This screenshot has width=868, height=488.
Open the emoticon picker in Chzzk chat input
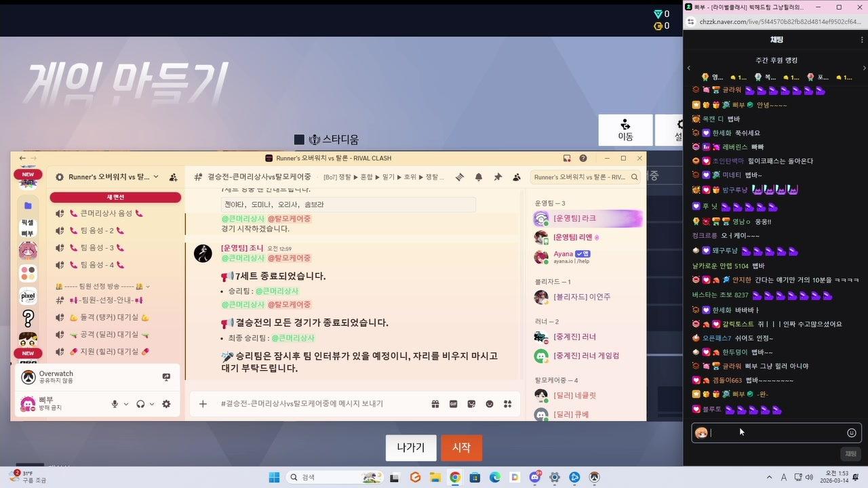[852, 432]
